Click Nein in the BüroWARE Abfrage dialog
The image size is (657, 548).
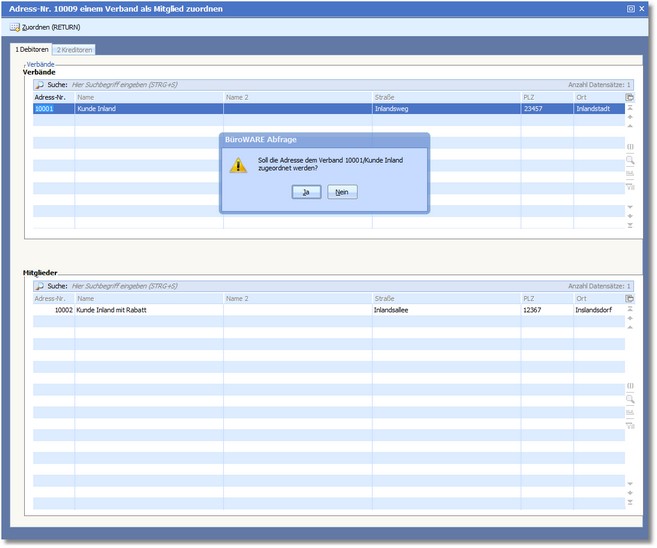coord(342,192)
